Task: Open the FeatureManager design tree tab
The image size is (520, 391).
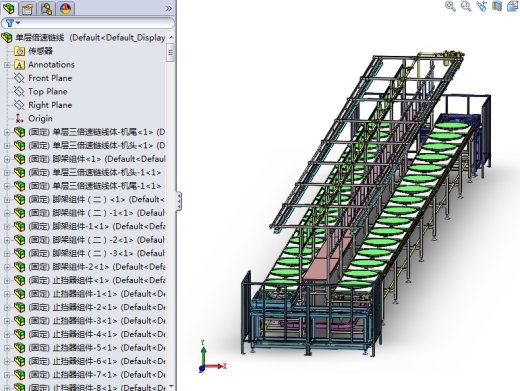Action: (9, 8)
